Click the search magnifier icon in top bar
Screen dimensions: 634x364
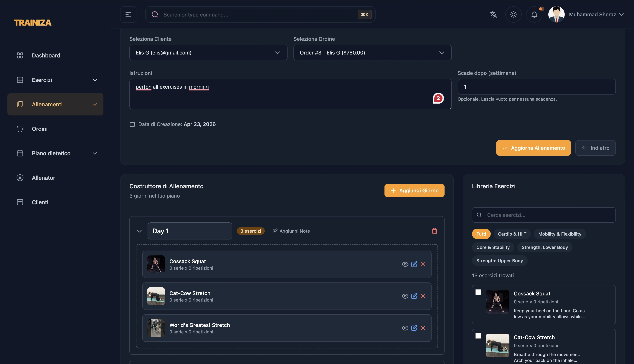pyautogui.click(x=155, y=14)
